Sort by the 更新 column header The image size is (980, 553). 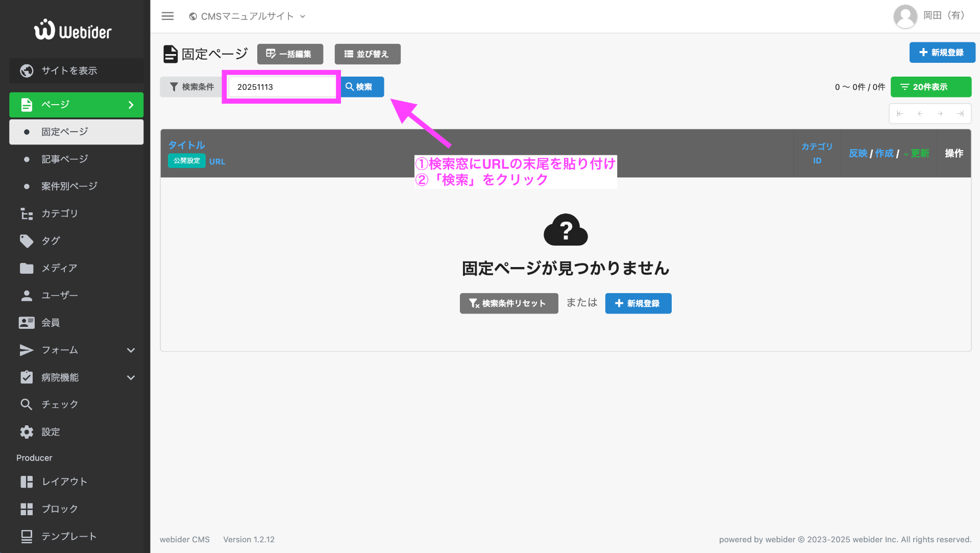[919, 154]
